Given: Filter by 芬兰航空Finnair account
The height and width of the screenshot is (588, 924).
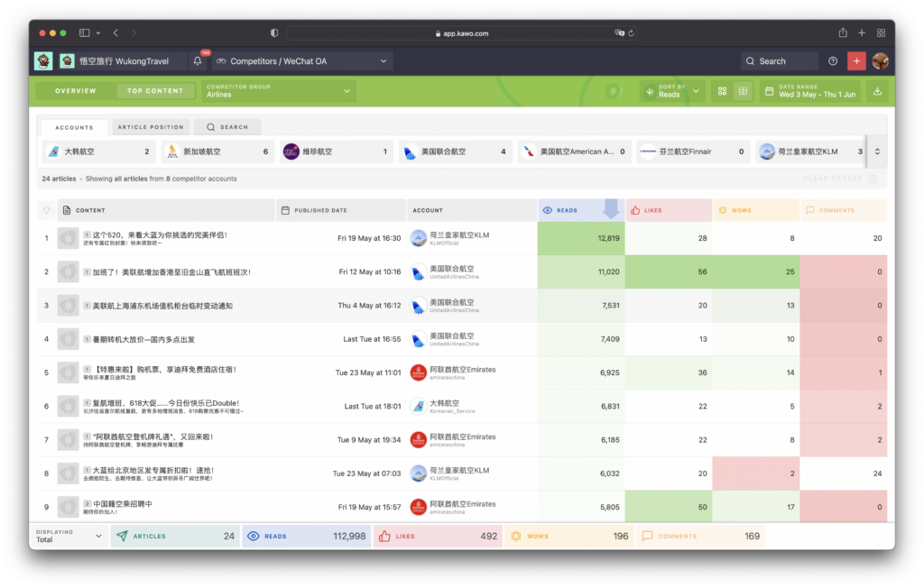Looking at the screenshot, I should (x=693, y=152).
